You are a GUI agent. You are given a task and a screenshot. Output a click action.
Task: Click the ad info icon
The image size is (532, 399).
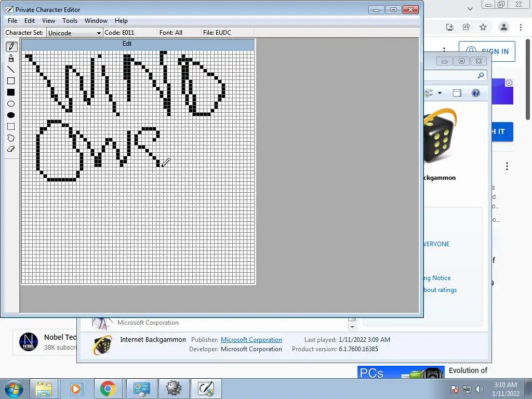tap(509, 83)
